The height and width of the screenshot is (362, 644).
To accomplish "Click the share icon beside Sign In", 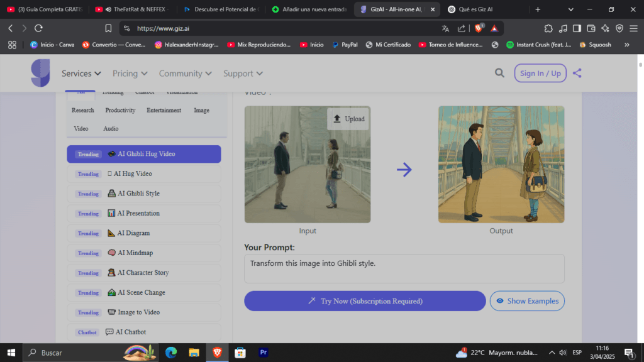I will click(x=577, y=73).
